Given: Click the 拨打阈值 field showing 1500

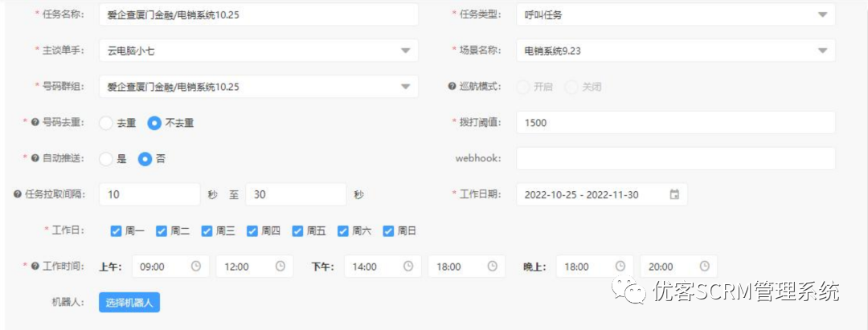Looking at the screenshot, I should tap(675, 123).
